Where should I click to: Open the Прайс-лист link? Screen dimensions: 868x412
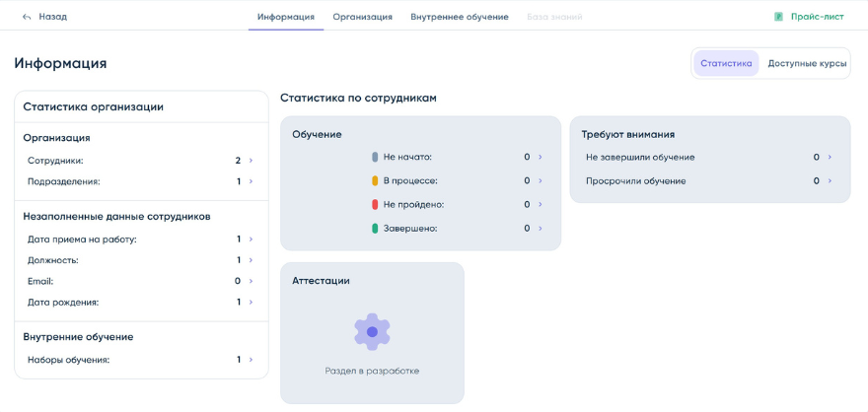point(817,17)
